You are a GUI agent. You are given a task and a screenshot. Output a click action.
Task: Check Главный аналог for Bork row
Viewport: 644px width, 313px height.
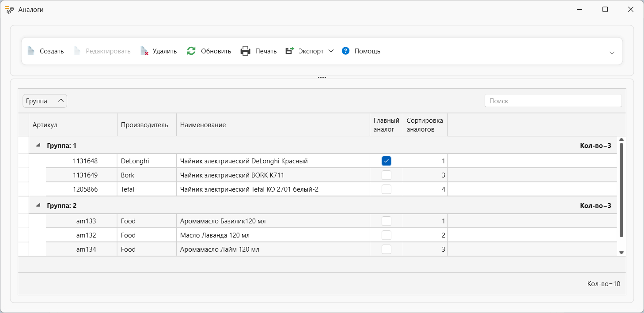point(386,175)
